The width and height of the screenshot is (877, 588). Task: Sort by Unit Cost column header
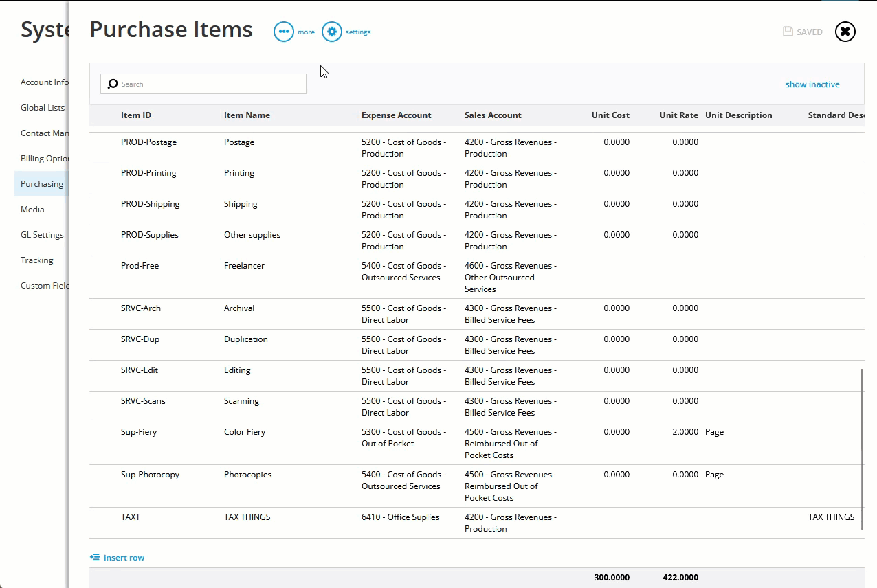[610, 115]
